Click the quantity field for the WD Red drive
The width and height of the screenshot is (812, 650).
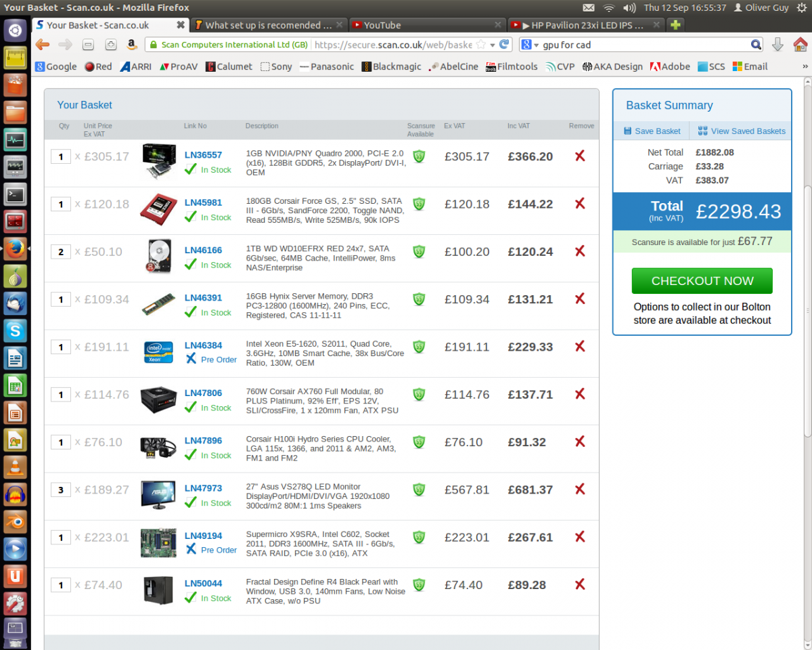[61, 252]
